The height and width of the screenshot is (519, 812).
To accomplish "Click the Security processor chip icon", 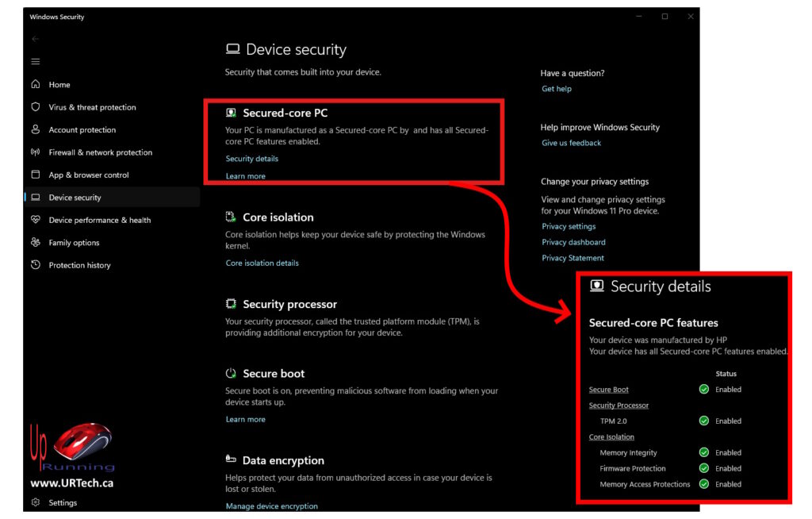I will point(232,304).
